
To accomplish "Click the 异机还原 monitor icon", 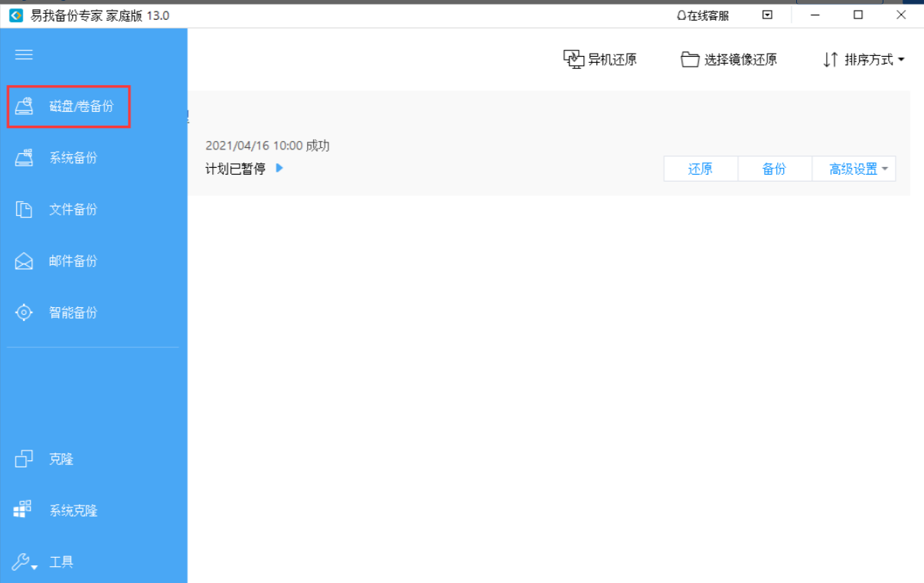I will pos(574,59).
